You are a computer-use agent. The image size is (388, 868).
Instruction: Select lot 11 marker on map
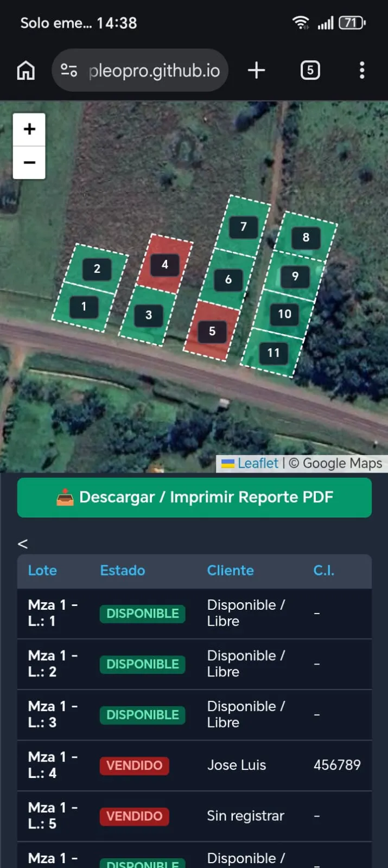273,353
